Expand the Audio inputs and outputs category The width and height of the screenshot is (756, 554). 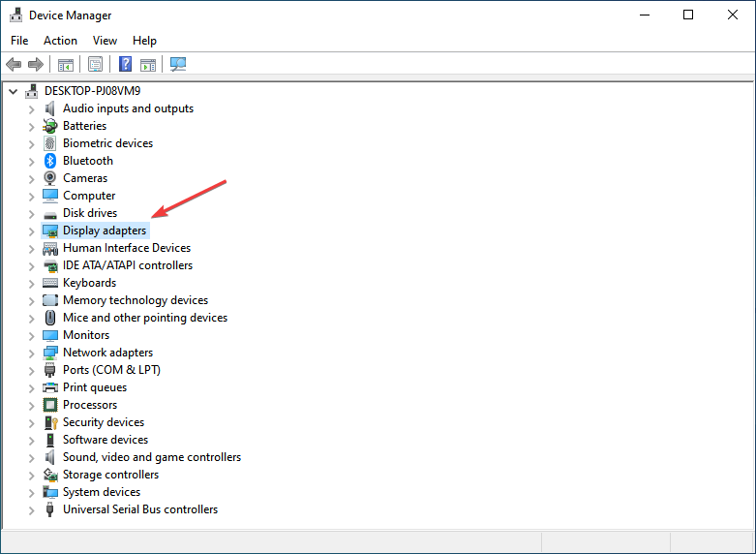point(31,109)
